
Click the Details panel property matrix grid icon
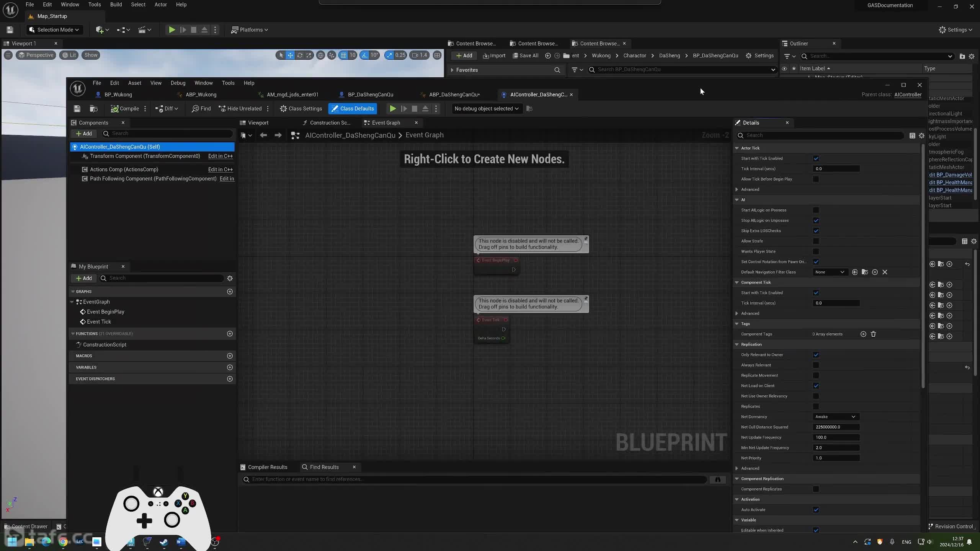click(912, 135)
